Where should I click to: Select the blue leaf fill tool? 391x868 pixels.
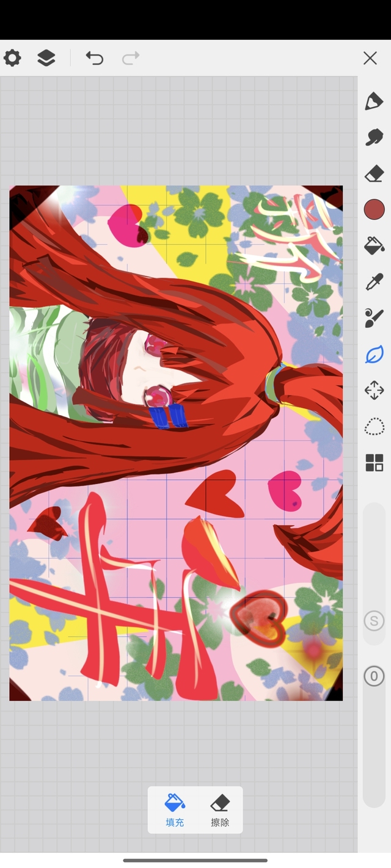[x=374, y=354]
